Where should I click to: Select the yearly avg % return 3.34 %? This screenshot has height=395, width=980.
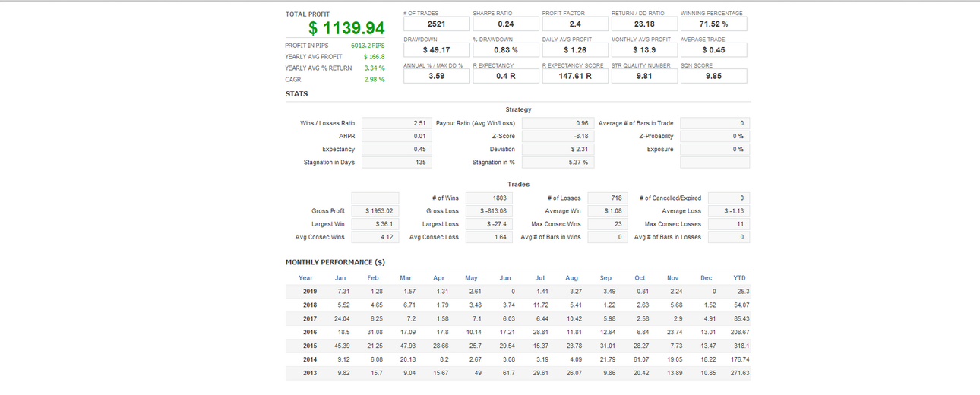[x=375, y=68]
